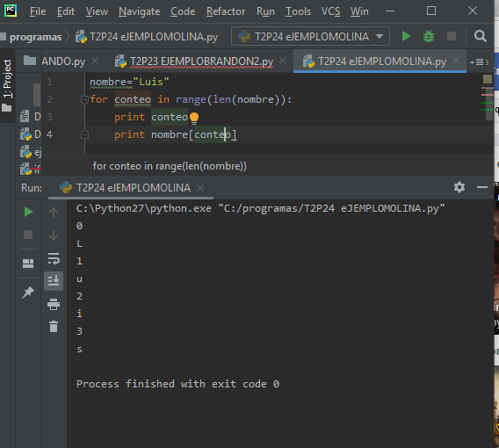The width and height of the screenshot is (499, 448).
Task: Hide the Run tool window
Action: click(x=482, y=187)
